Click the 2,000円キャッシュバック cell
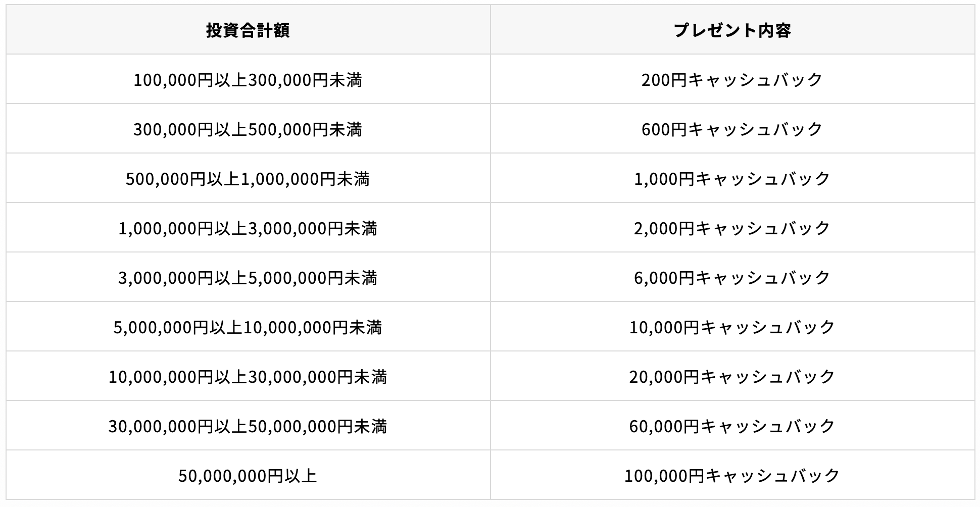 pyautogui.click(x=732, y=228)
